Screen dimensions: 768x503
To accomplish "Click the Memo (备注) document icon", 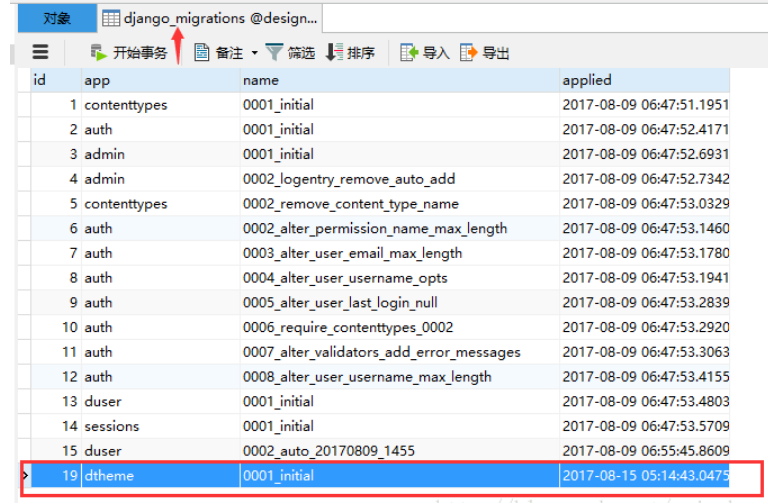I will [202, 52].
